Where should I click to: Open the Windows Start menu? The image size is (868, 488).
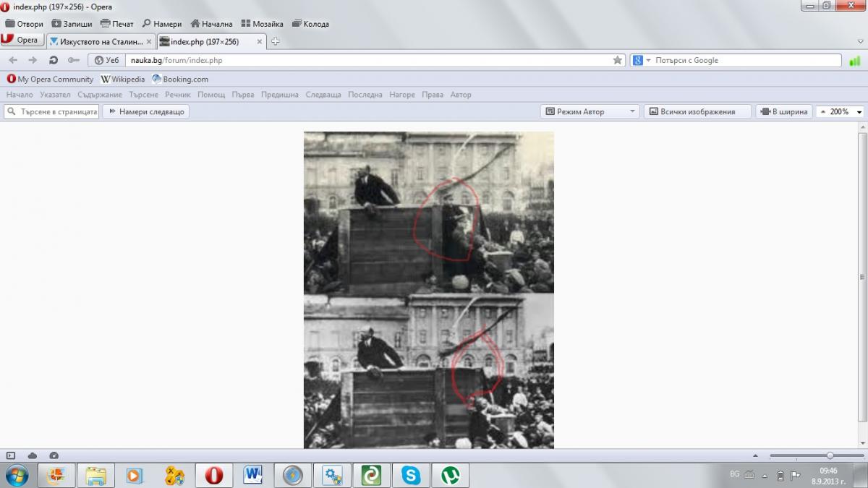point(17,475)
